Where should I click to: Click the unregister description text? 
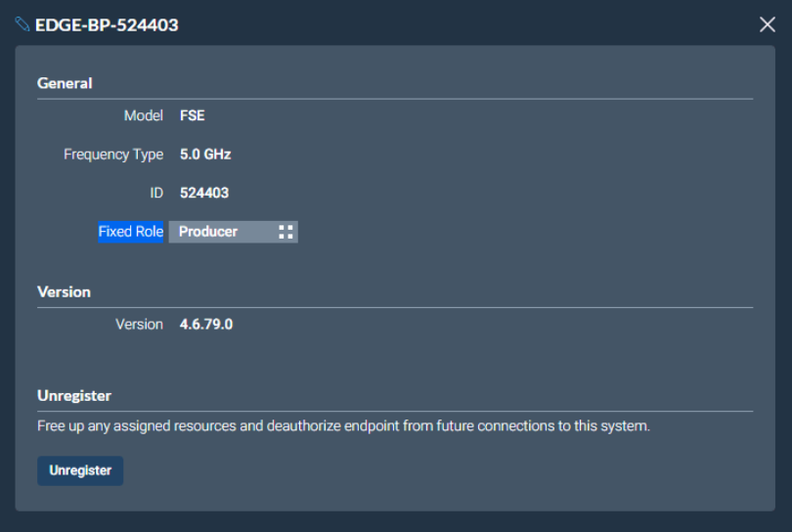(x=343, y=426)
